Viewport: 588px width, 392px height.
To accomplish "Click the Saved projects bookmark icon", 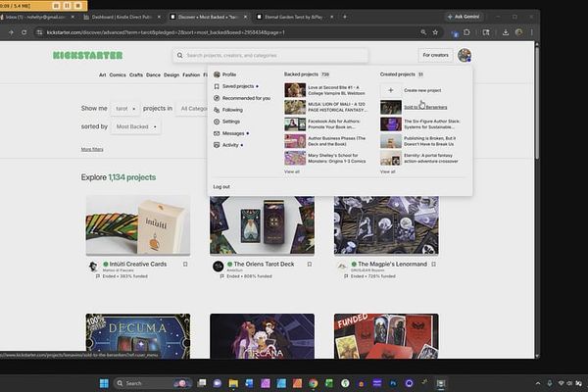I will [217, 86].
